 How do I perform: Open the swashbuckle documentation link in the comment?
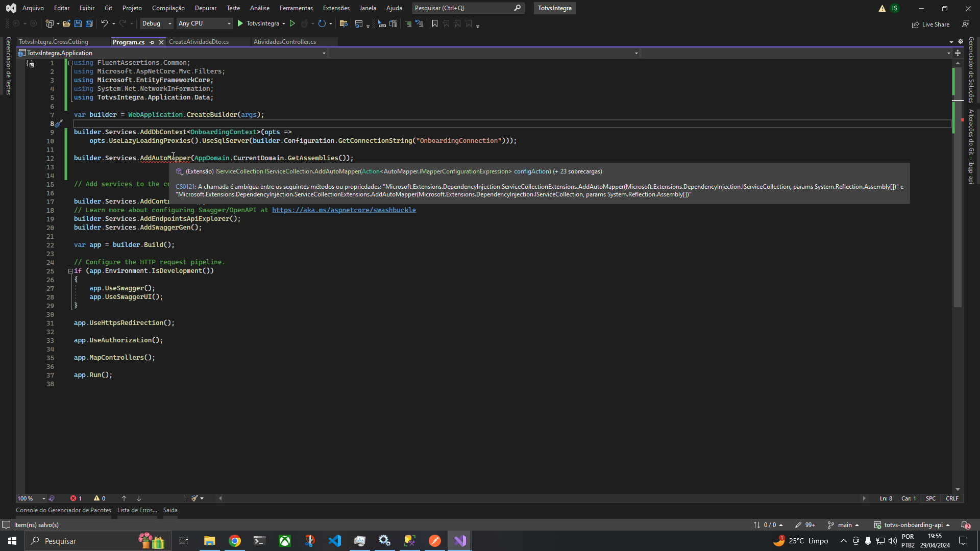344,210
